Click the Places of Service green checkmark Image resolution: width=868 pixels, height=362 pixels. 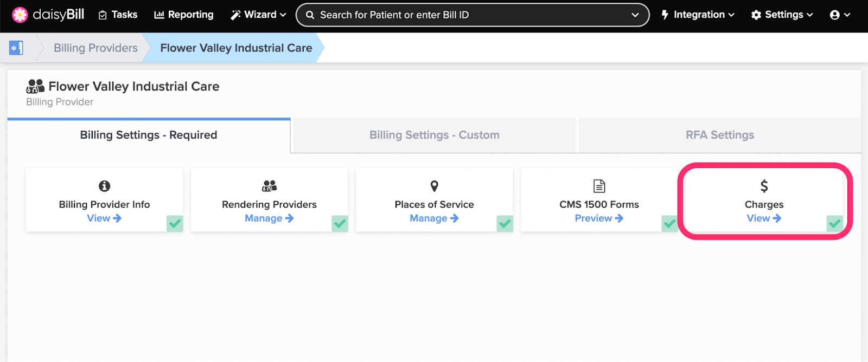[x=505, y=223]
